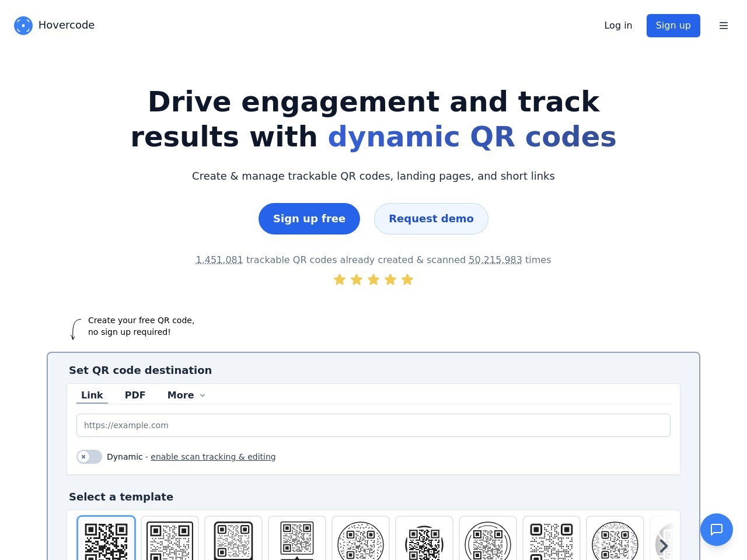Click the Select a template heading
The width and height of the screenshot is (747, 560).
click(x=121, y=497)
